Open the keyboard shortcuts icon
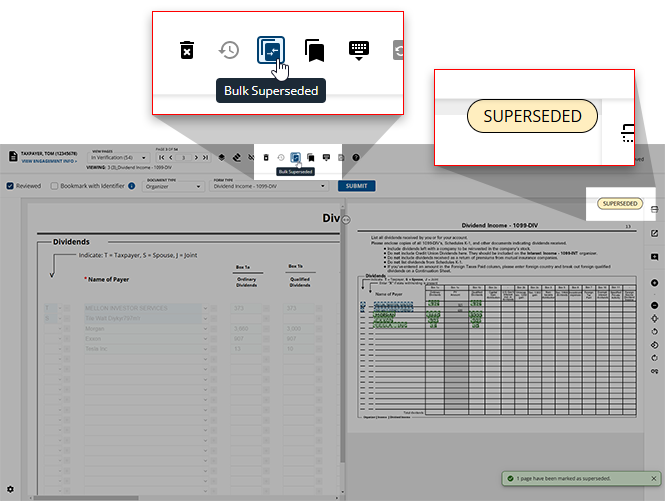The image size is (665, 501). tap(326, 158)
